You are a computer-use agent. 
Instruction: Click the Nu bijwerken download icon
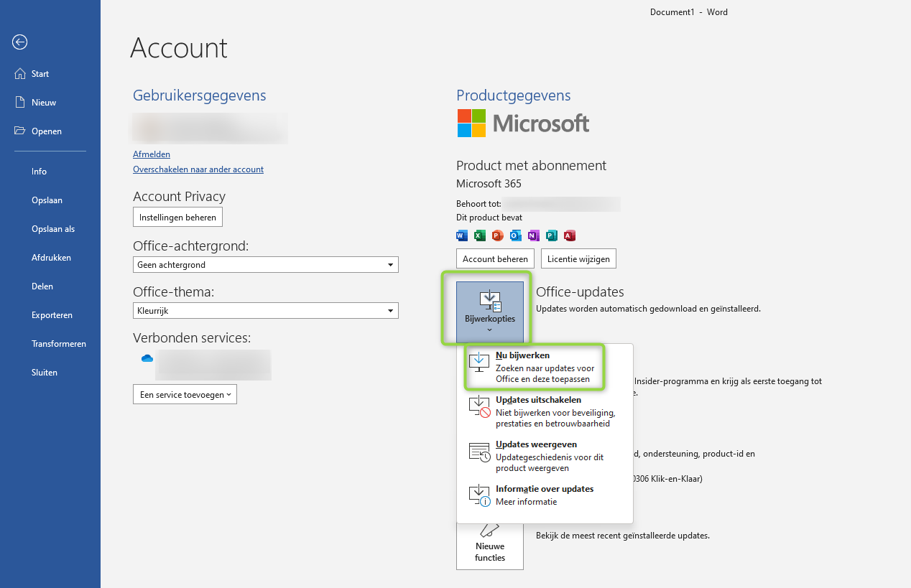(479, 363)
